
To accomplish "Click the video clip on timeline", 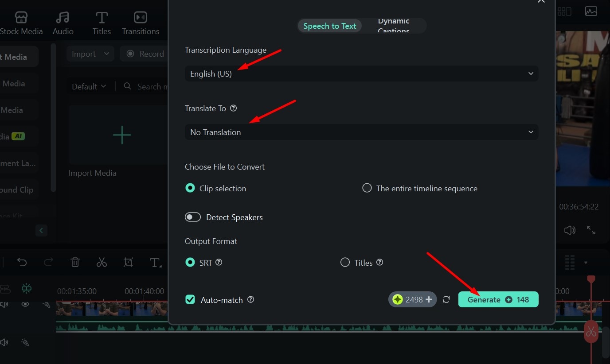I will point(112,309).
